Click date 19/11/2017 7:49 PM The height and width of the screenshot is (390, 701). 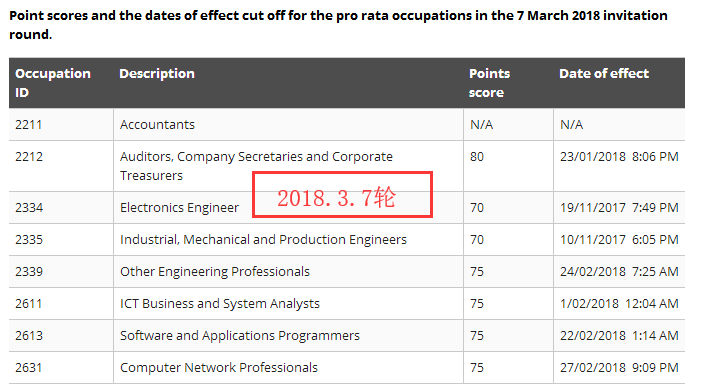click(x=619, y=208)
